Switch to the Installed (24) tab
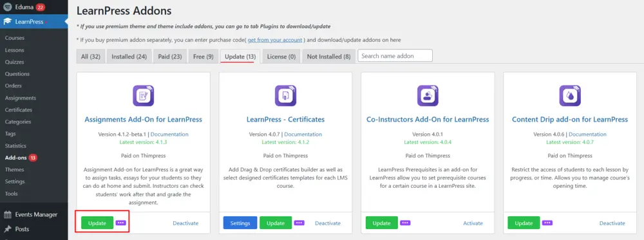The height and width of the screenshot is (240, 644). click(129, 57)
